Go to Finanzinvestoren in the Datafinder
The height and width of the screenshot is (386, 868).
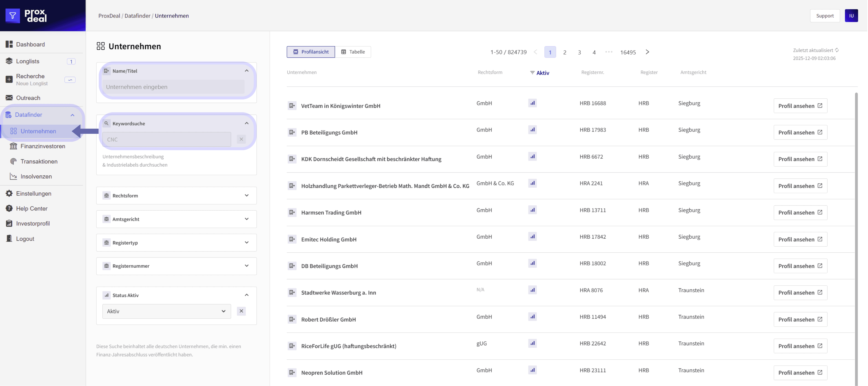coord(43,146)
